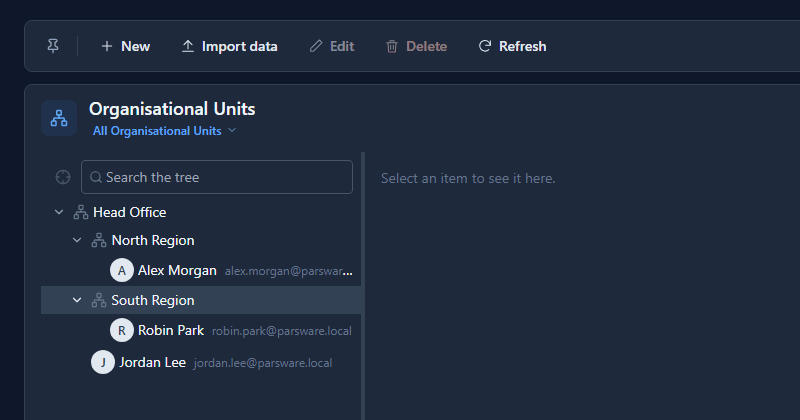Click the plus icon on New

point(107,46)
